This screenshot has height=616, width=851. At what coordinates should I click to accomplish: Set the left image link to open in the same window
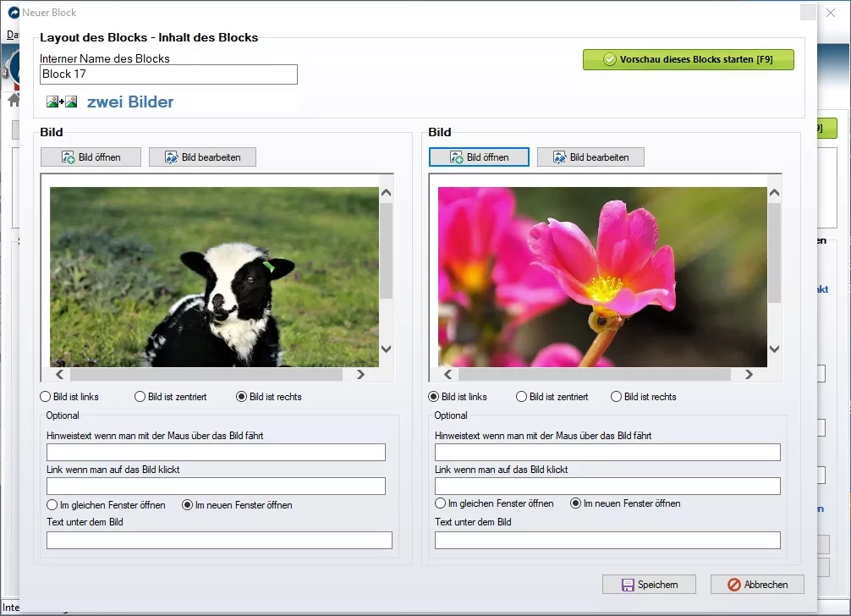(52, 505)
